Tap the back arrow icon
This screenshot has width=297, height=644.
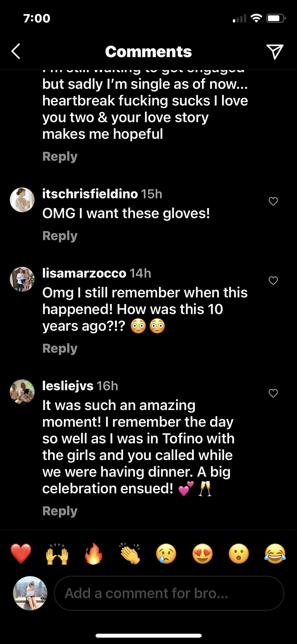coord(16,51)
